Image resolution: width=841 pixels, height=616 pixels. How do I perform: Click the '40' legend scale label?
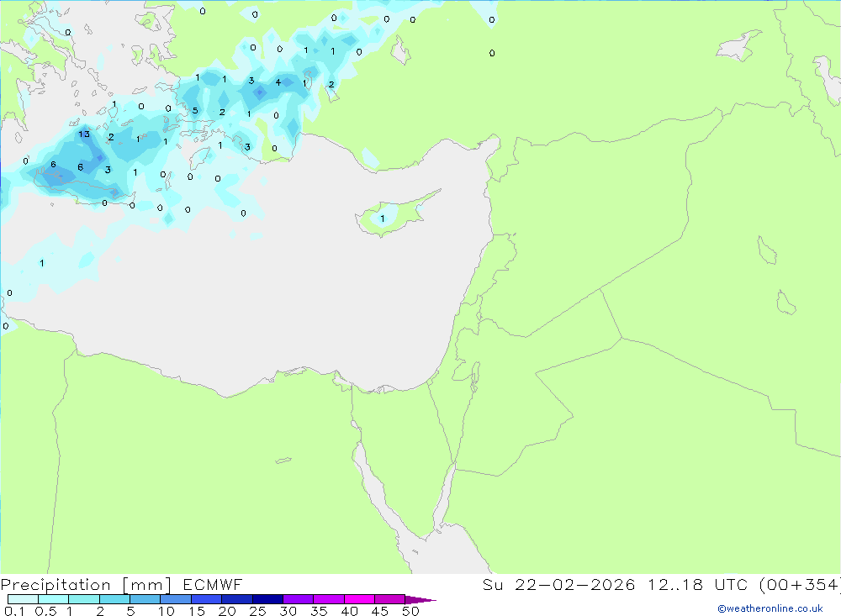click(x=350, y=611)
